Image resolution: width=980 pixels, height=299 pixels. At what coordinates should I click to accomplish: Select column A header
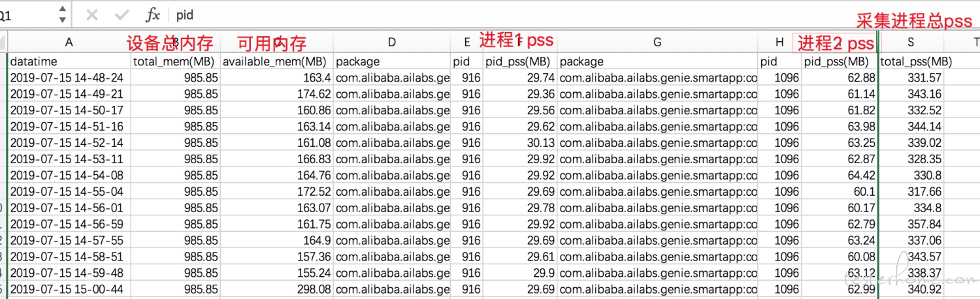[69, 42]
